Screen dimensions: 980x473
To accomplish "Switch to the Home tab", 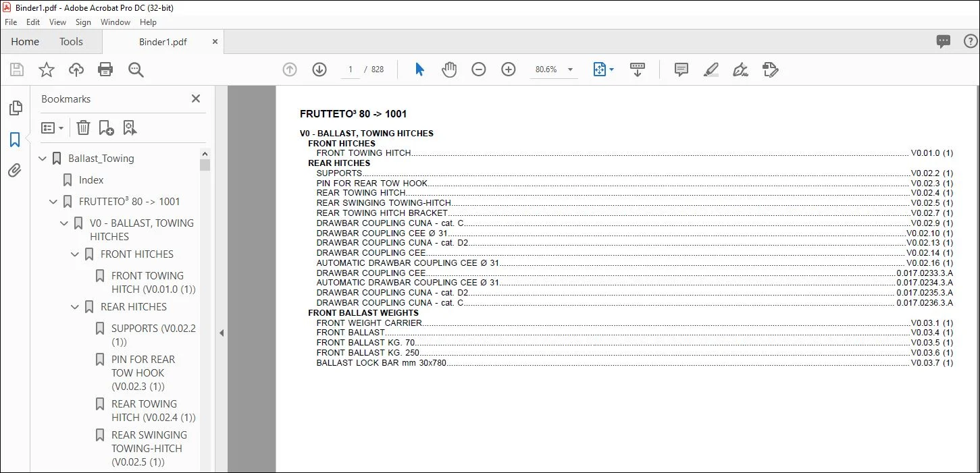I will 25,42.
